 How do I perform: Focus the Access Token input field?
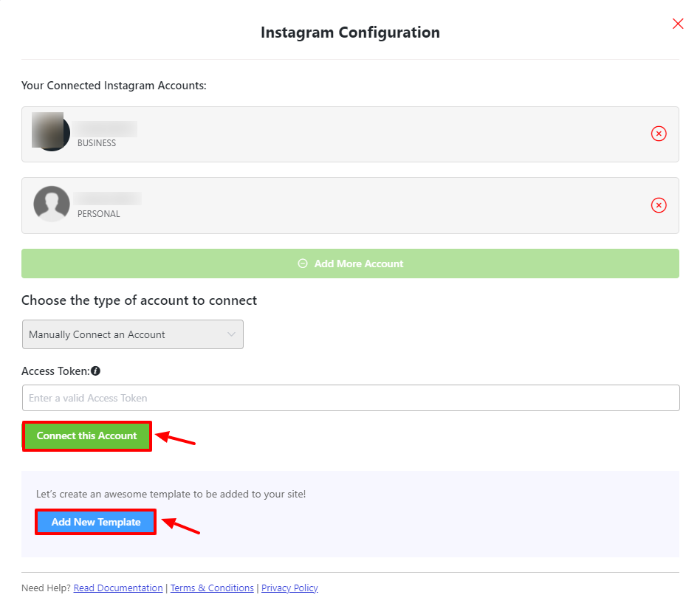[x=351, y=398]
